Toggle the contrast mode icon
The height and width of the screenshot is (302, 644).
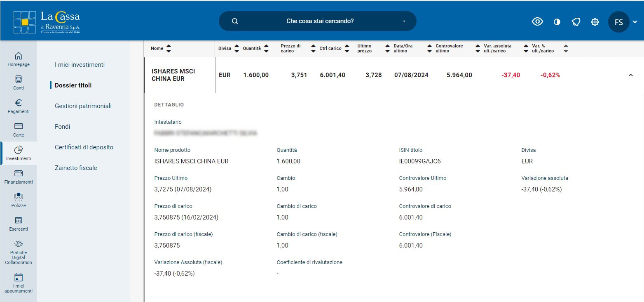coord(557,22)
